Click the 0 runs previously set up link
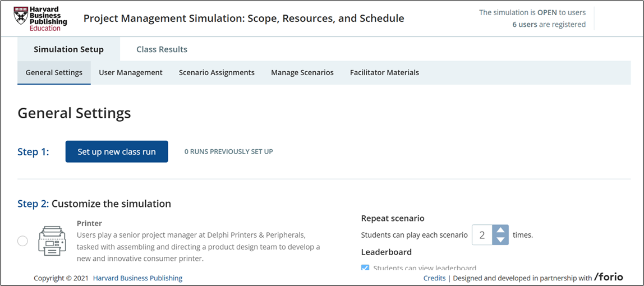 (x=228, y=151)
